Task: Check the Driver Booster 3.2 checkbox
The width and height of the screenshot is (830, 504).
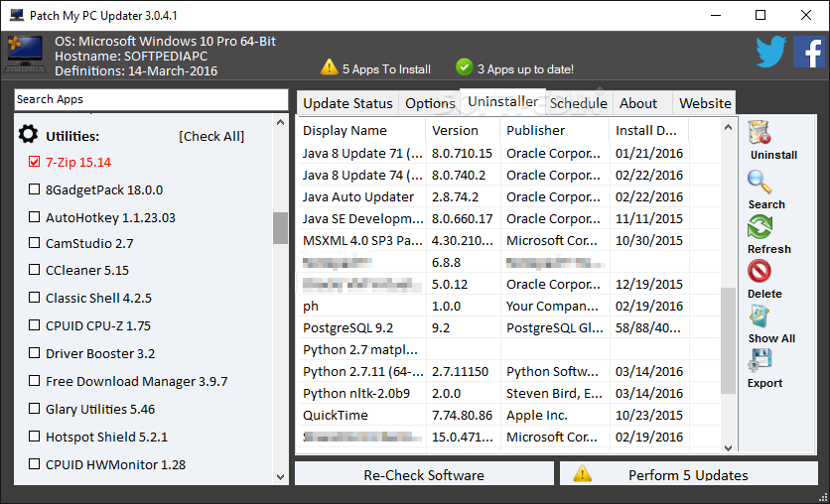Action: coord(34,353)
